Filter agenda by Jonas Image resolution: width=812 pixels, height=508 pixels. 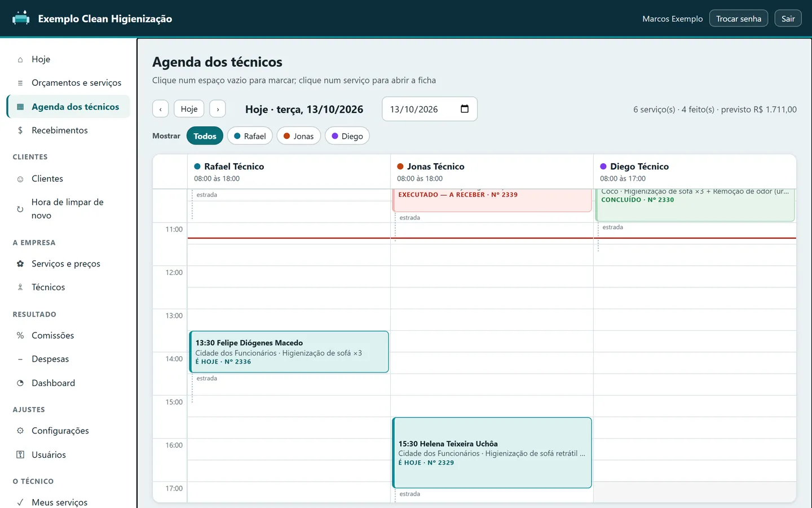coord(299,136)
